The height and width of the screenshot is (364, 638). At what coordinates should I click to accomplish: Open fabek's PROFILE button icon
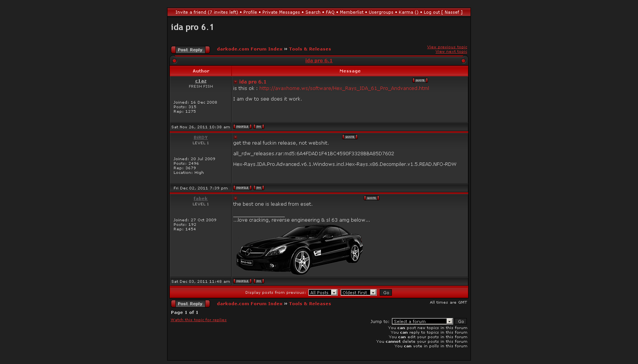point(242,281)
